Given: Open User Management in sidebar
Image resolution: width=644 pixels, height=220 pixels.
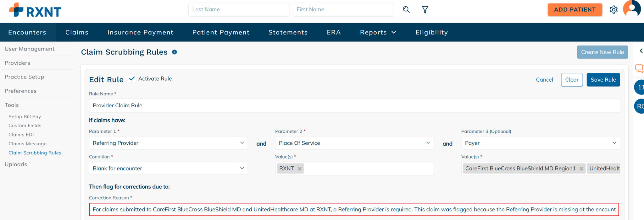Looking at the screenshot, I should tap(30, 49).
